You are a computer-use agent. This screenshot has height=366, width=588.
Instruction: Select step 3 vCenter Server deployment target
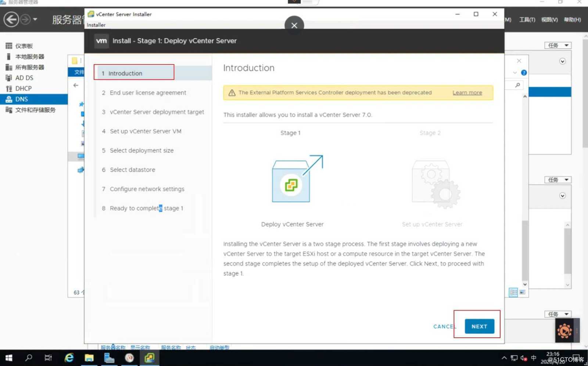point(153,112)
